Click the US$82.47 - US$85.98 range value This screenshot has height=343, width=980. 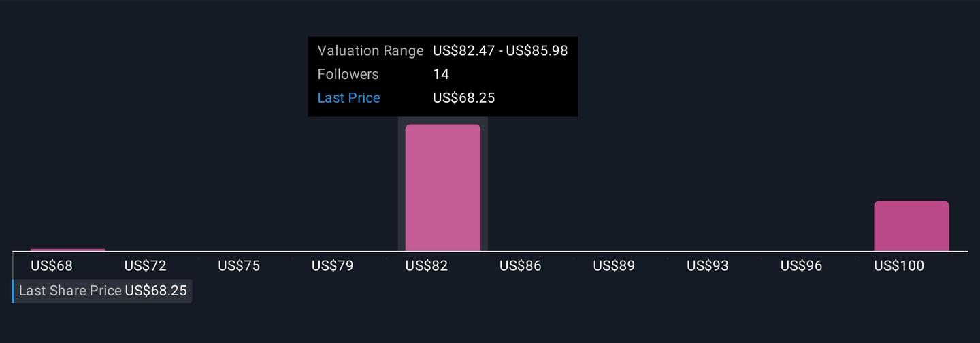[500, 51]
